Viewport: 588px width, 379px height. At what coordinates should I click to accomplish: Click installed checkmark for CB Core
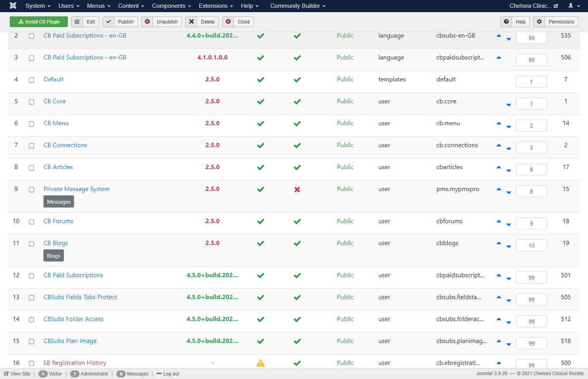[261, 102]
